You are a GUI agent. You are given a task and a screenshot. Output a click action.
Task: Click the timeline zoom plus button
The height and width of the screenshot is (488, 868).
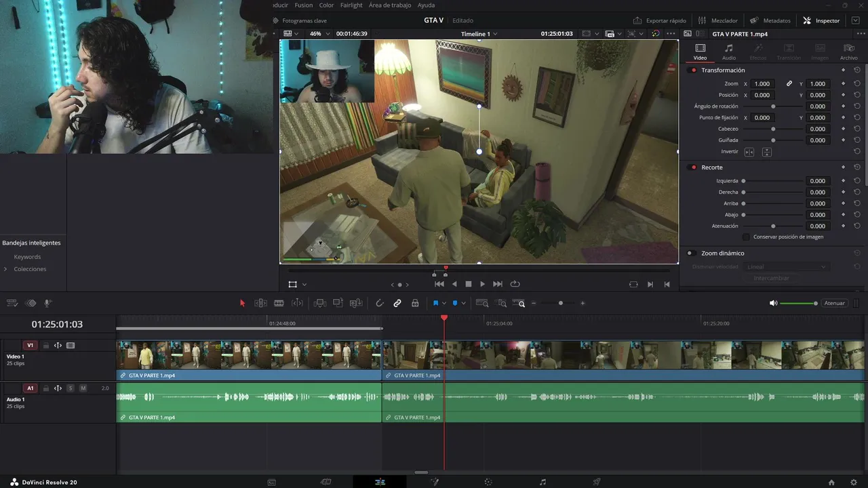[583, 303]
